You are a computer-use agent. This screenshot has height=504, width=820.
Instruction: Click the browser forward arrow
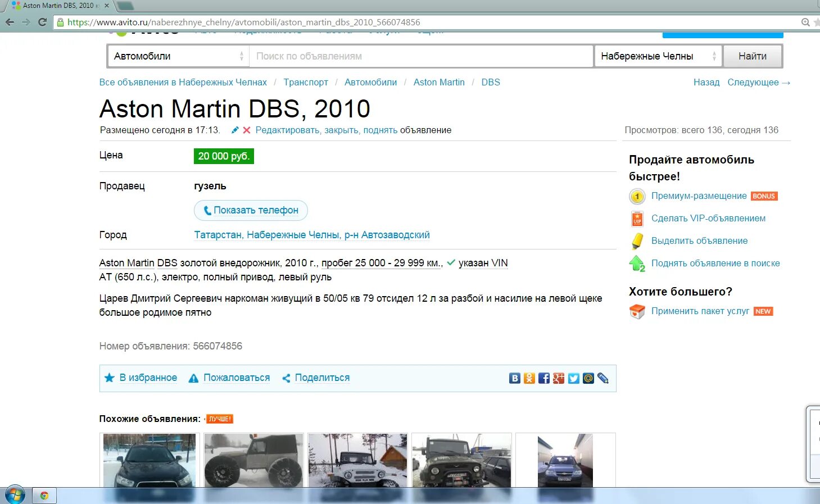tap(26, 22)
